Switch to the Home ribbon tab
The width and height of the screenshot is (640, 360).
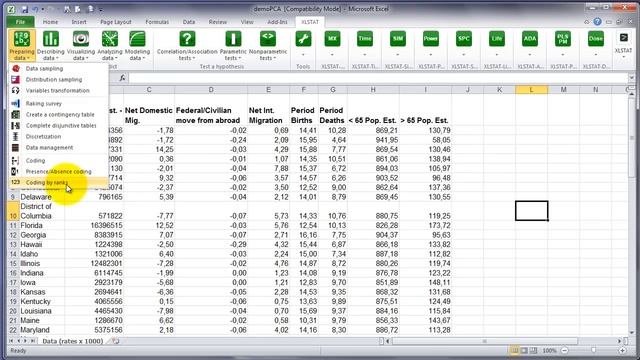[50, 22]
